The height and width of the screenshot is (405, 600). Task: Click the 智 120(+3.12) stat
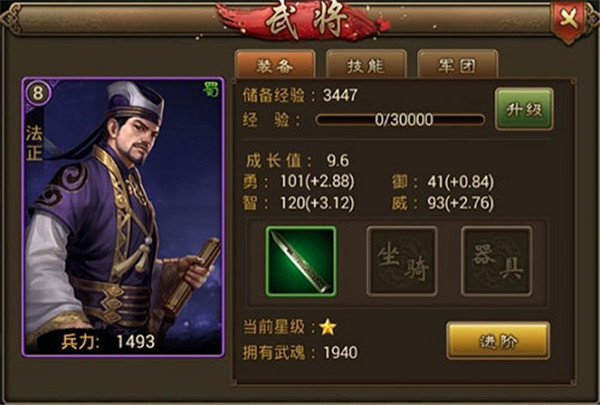298,203
